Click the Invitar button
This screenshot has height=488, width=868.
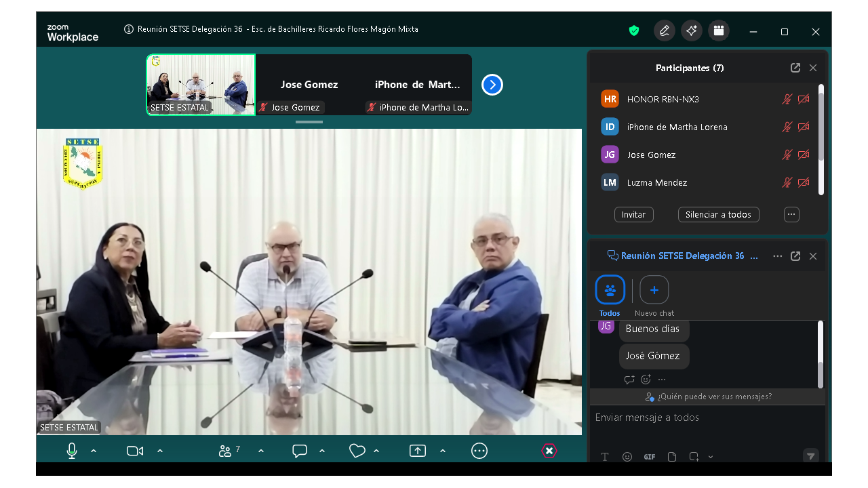[633, 214]
